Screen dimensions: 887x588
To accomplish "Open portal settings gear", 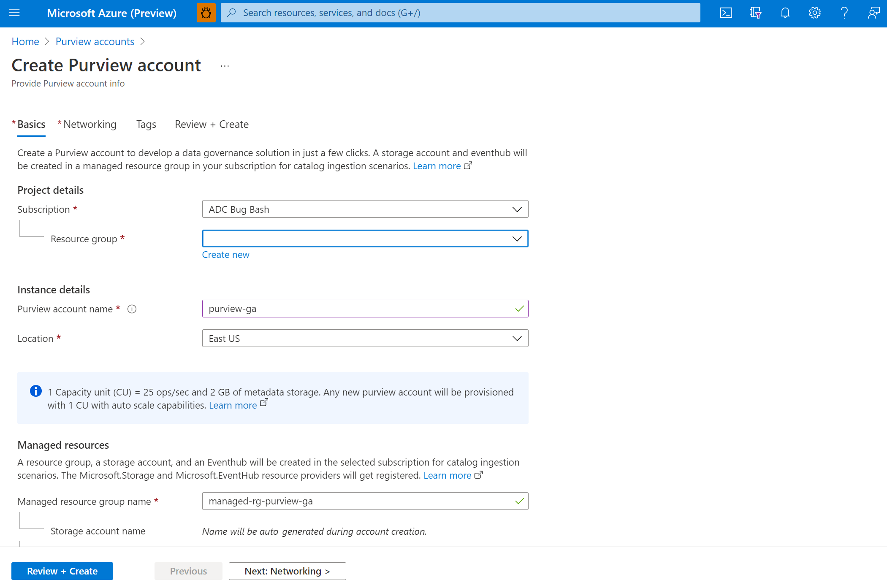I will pos(814,13).
